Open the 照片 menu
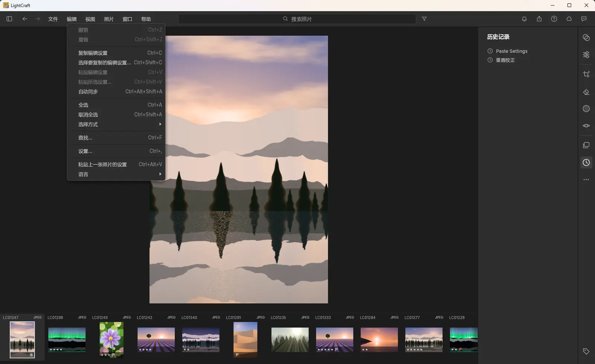Viewport: 595px width, 364px height. tap(109, 19)
